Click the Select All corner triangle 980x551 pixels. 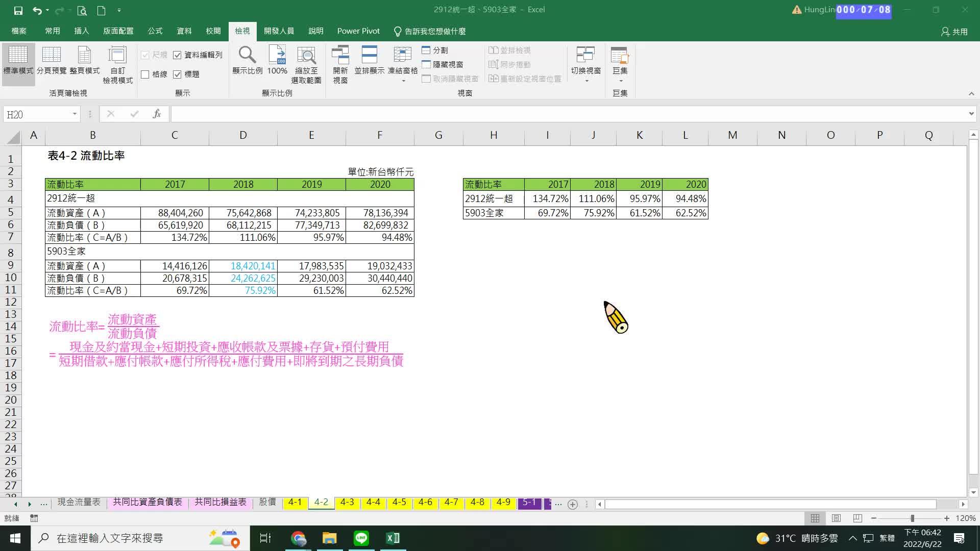point(14,137)
